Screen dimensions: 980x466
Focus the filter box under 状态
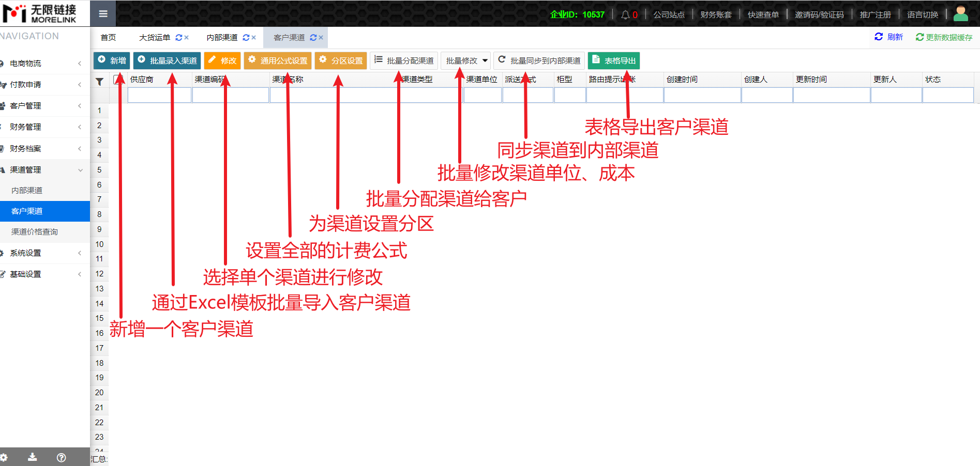(x=948, y=95)
